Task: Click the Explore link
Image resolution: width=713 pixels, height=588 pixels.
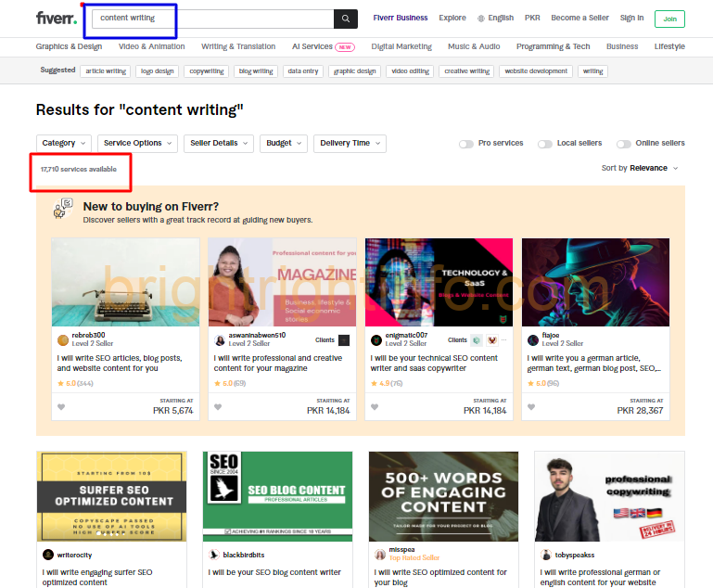Action: click(452, 18)
